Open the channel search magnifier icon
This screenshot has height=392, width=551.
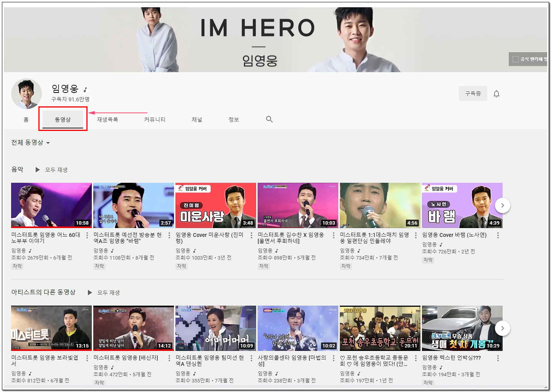point(269,119)
